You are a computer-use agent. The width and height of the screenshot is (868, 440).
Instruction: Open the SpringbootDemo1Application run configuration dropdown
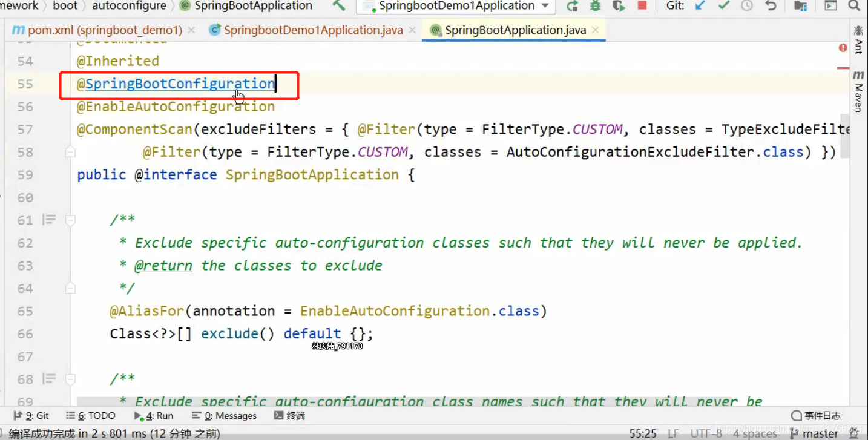(456, 6)
